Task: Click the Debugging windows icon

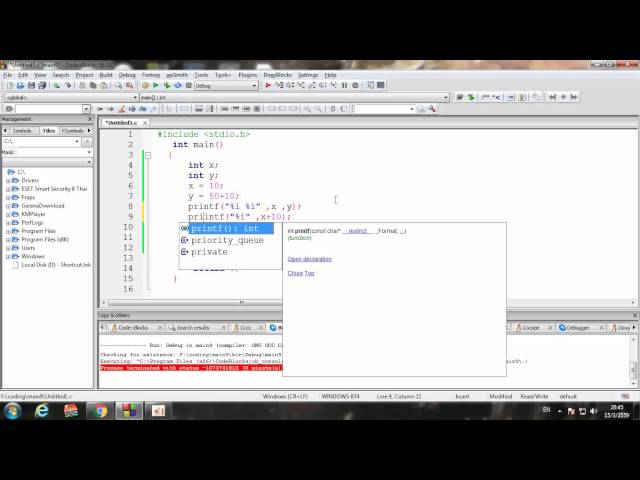Action: (x=370, y=85)
